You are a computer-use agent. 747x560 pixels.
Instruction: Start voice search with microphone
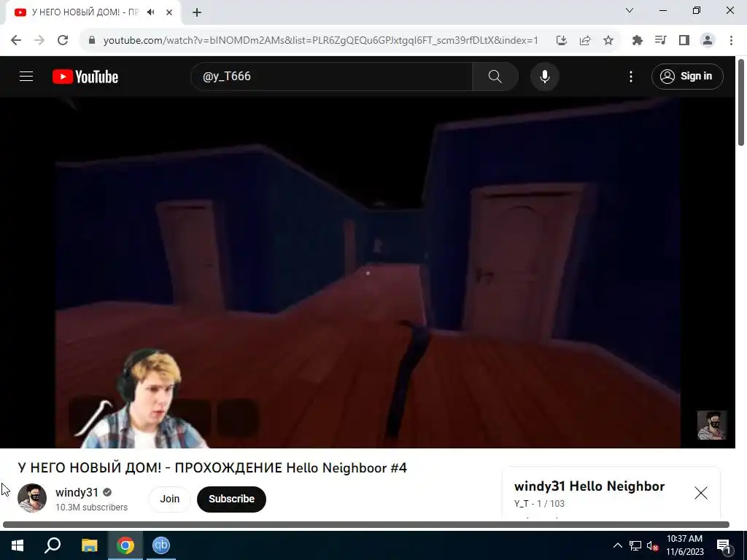click(544, 76)
